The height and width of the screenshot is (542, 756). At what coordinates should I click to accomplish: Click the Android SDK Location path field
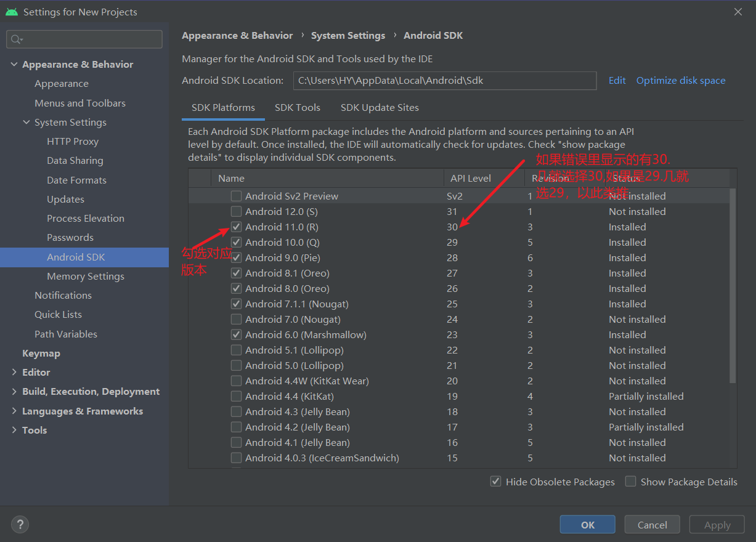coord(445,80)
